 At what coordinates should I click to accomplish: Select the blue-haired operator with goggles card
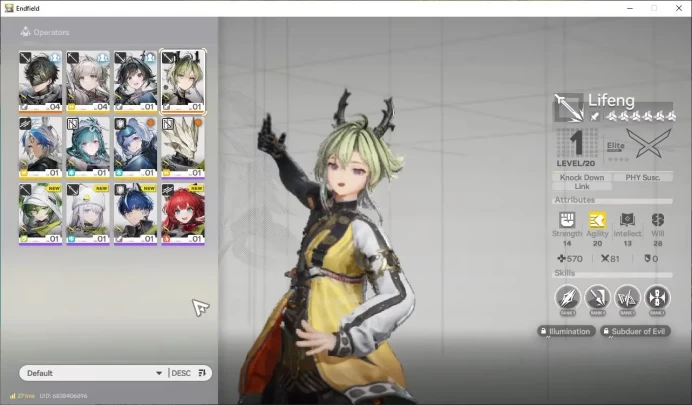pyautogui.click(x=135, y=147)
